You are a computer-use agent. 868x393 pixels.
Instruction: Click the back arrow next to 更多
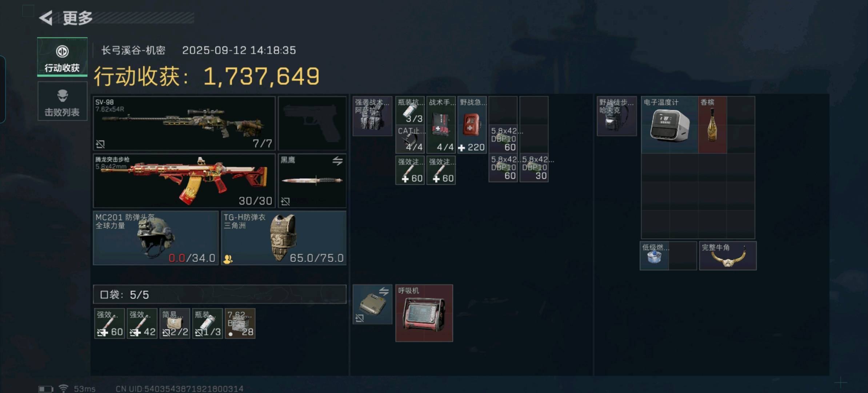46,18
